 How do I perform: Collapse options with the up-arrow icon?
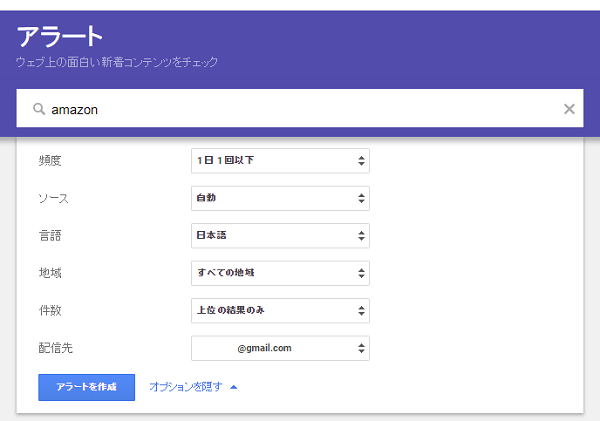click(x=233, y=387)
